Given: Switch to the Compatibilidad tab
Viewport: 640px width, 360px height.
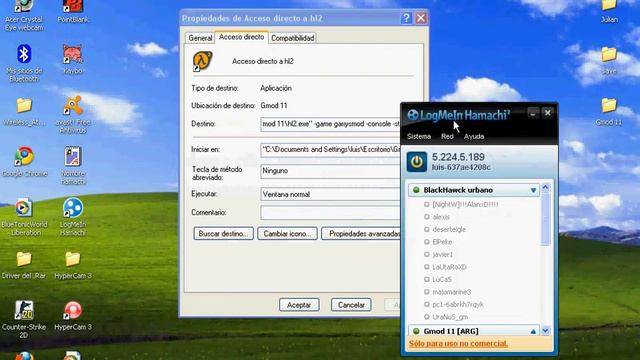Looking at the screenshot, I should 293,38.
